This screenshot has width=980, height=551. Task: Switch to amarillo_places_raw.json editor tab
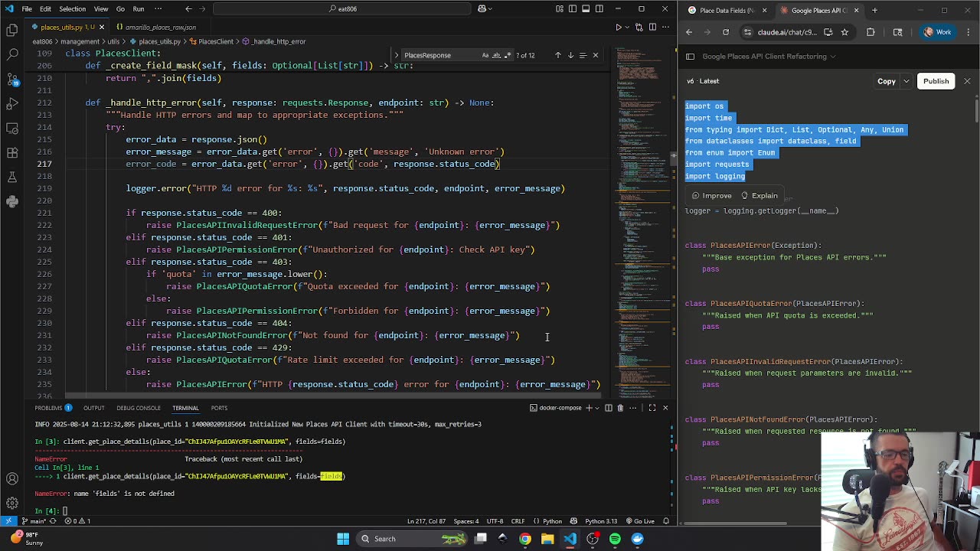tap(160, 27)
